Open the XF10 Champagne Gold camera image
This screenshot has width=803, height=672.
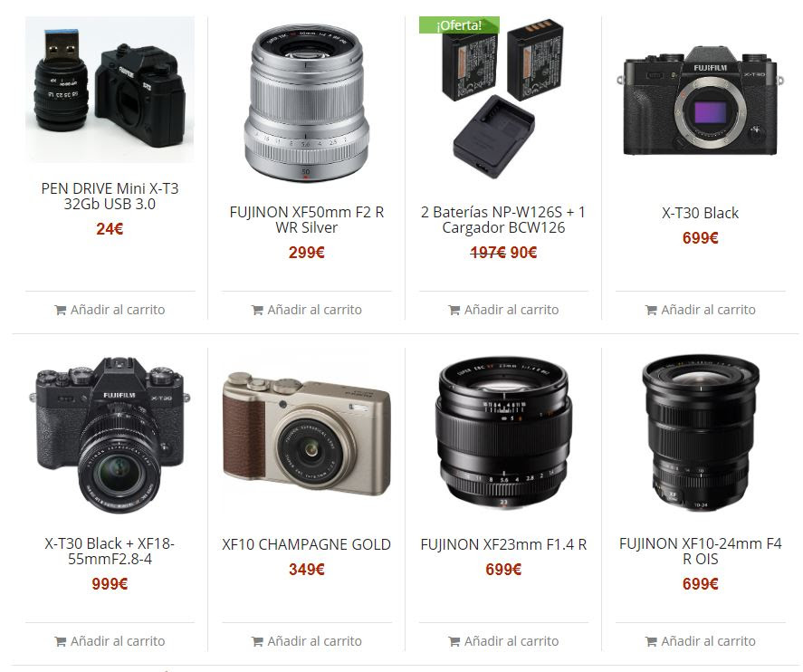[306, 435]
